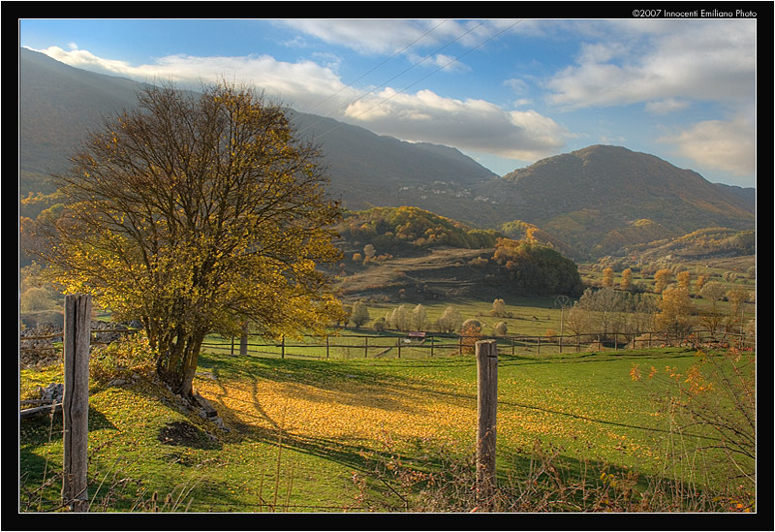Click the large white cloud above the ridge
775x532 pixels.
click(453, 120)
